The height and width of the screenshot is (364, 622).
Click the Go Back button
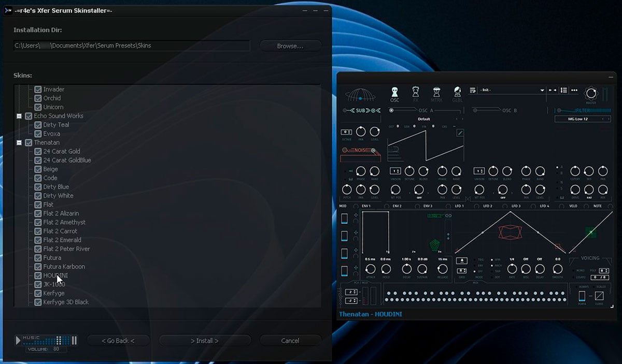coord(118,341)
